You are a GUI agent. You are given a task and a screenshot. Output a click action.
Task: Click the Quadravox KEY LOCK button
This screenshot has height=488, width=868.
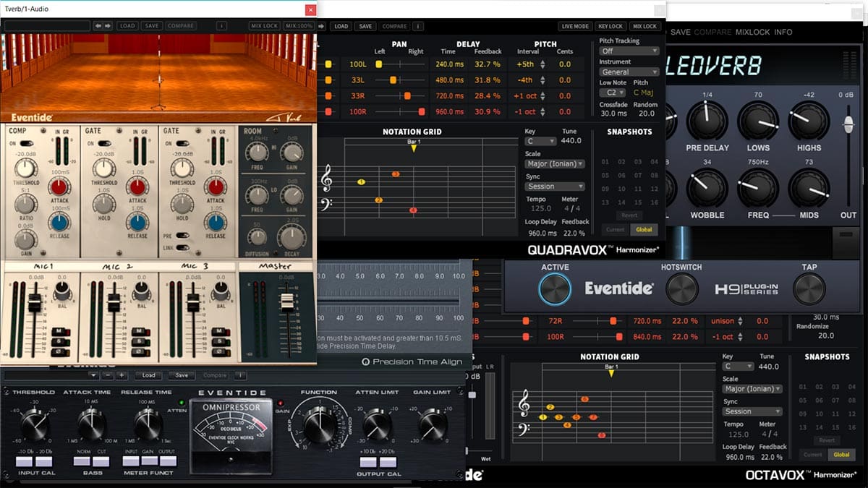point(610,26)
